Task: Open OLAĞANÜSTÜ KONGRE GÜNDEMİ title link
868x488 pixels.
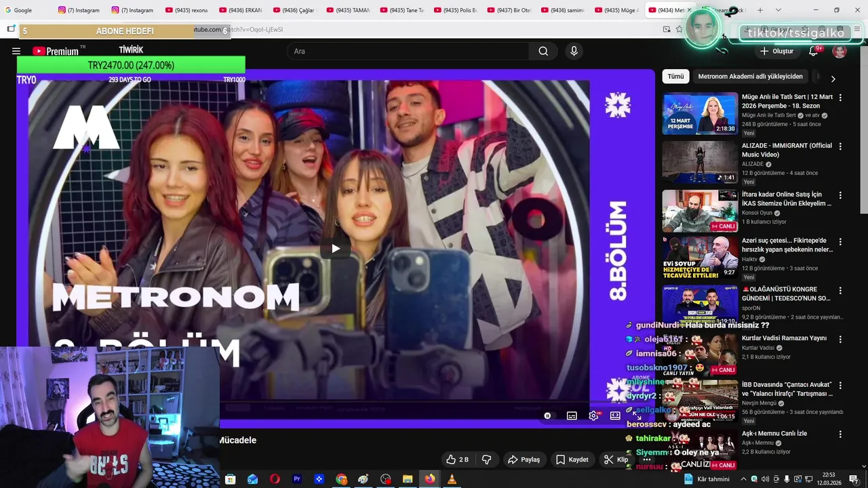Action: [x=786, y=294]
